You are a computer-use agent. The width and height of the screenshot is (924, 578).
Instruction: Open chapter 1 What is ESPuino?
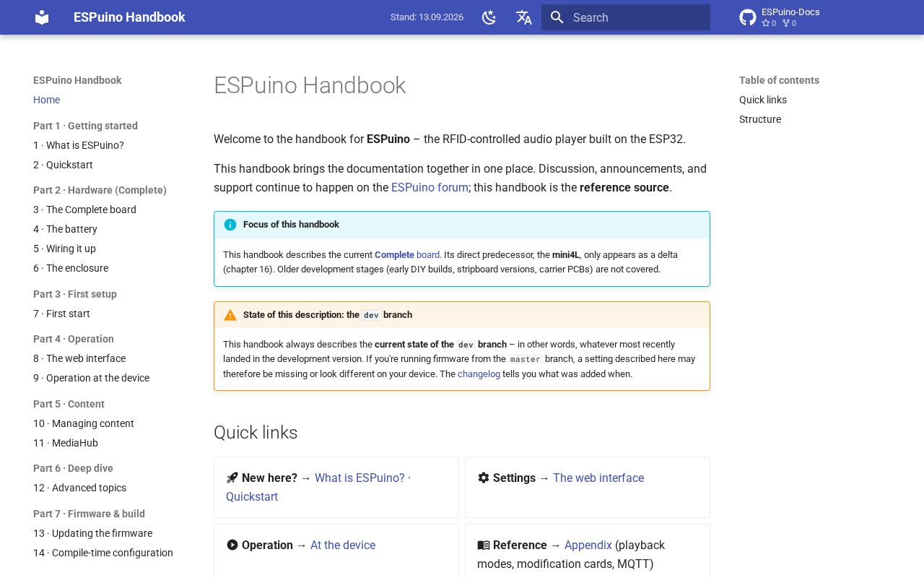[79, 145]
